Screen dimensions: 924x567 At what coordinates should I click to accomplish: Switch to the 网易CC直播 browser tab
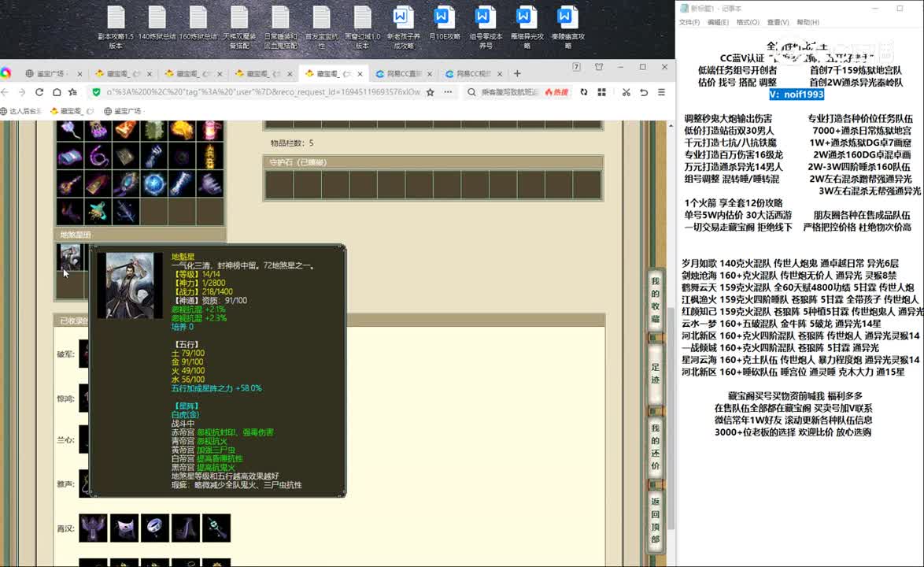click(403, 74)
